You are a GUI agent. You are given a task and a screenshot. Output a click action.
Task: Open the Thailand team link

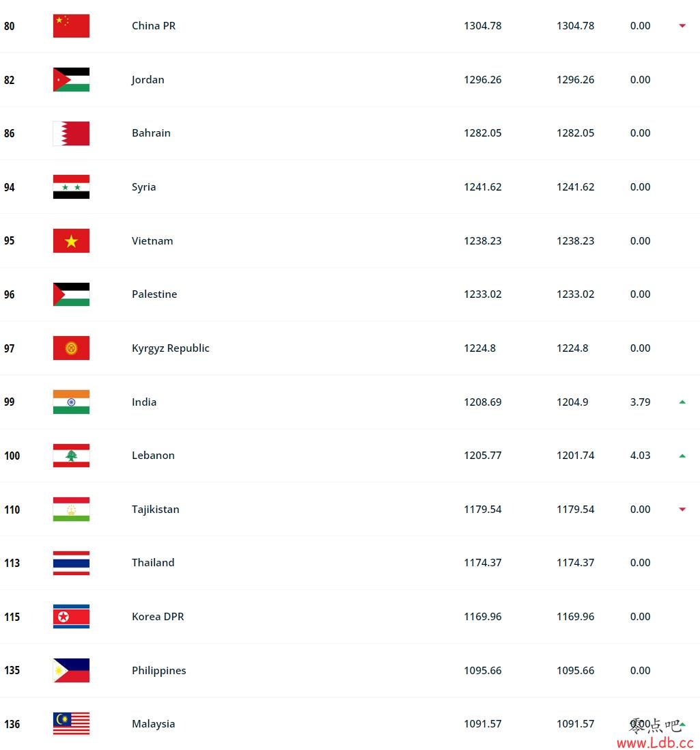point(153,563)
